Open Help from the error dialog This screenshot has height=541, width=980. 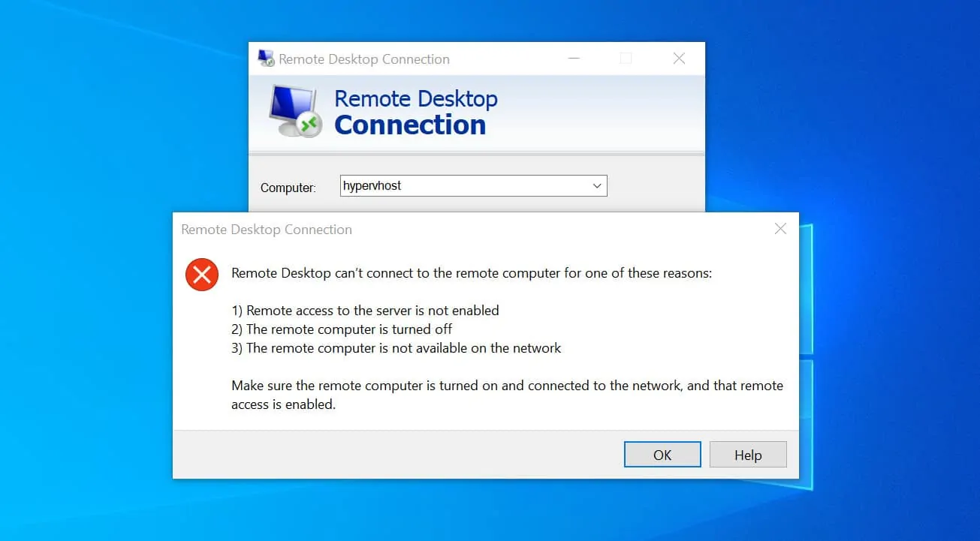coord(747,454)
